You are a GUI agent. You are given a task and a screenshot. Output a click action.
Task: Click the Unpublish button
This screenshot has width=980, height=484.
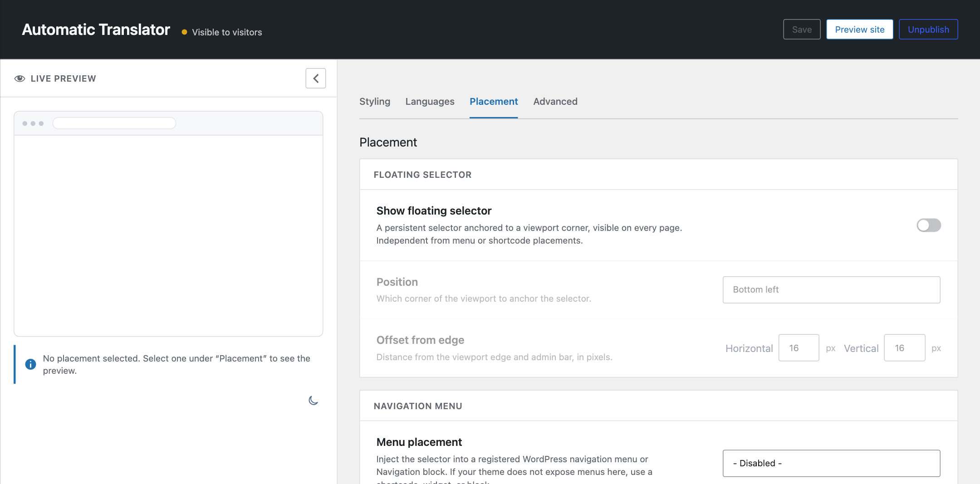(x=928, y=29)
